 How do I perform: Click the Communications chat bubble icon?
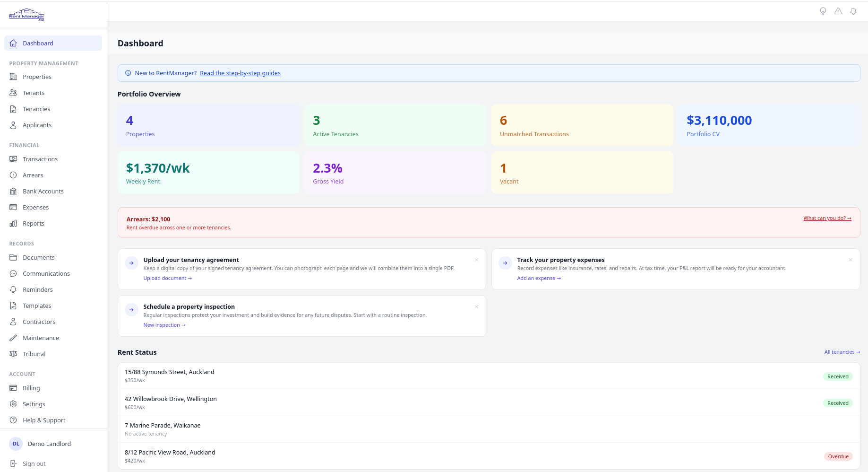pyautogui.click(x=13, y=273)
